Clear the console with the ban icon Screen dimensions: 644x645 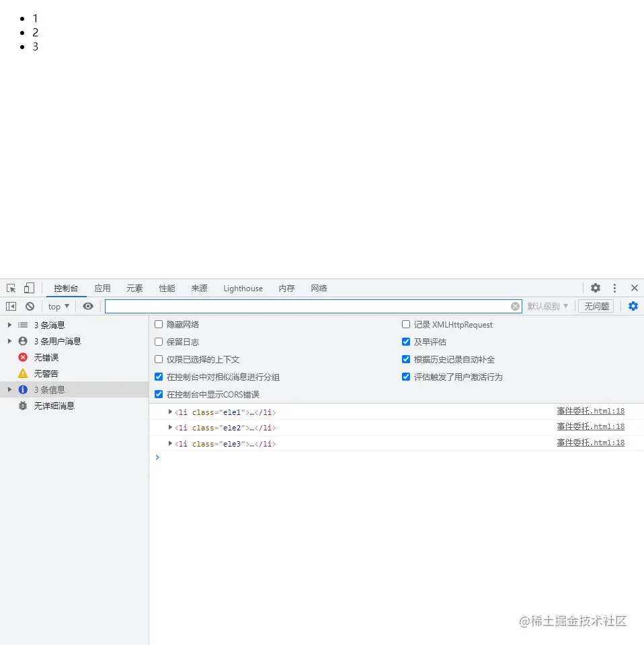click(x=30, y=307)
